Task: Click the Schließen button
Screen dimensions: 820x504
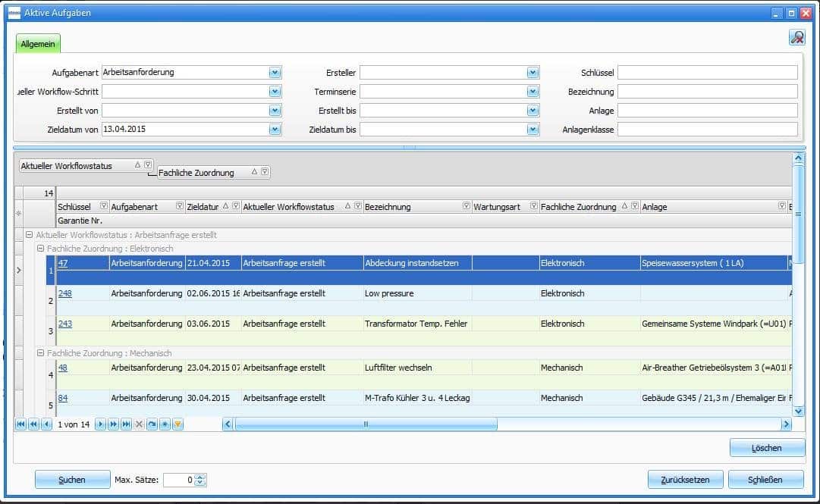Action: (765, 480)
